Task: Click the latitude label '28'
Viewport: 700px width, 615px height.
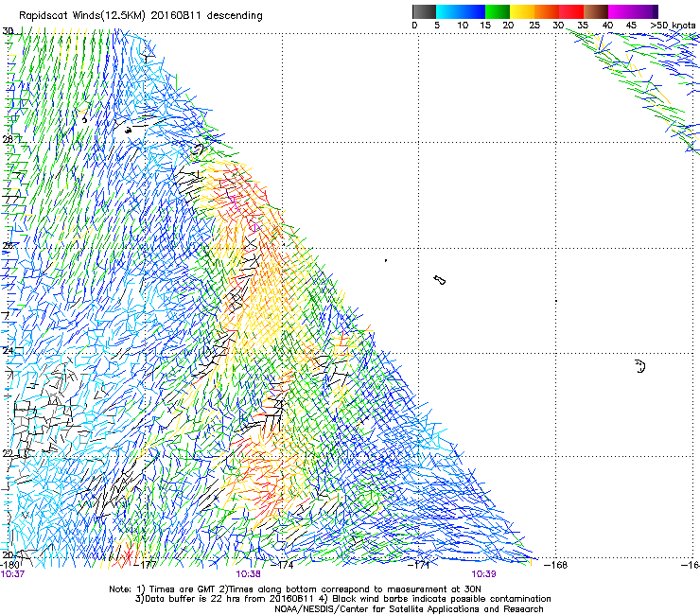Action: (x=8, y=139)
